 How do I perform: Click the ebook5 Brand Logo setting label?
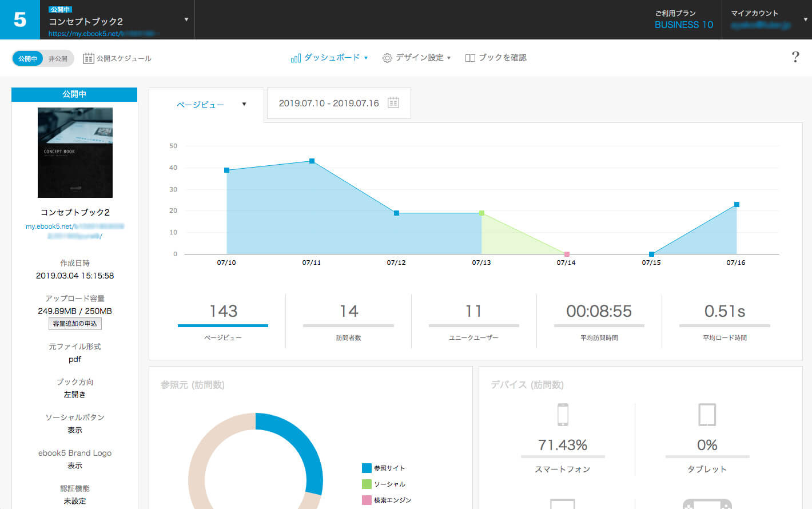(75, 453)
